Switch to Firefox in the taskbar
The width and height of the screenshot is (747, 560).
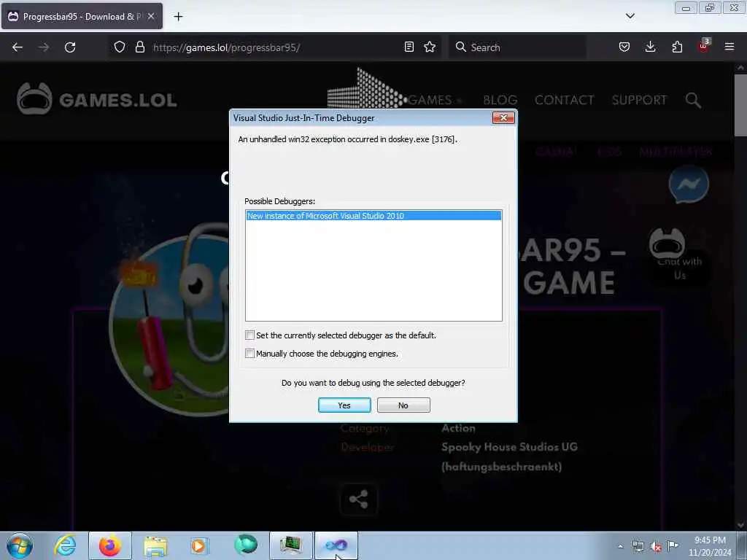pyautogui.click(x=109, y=545)
